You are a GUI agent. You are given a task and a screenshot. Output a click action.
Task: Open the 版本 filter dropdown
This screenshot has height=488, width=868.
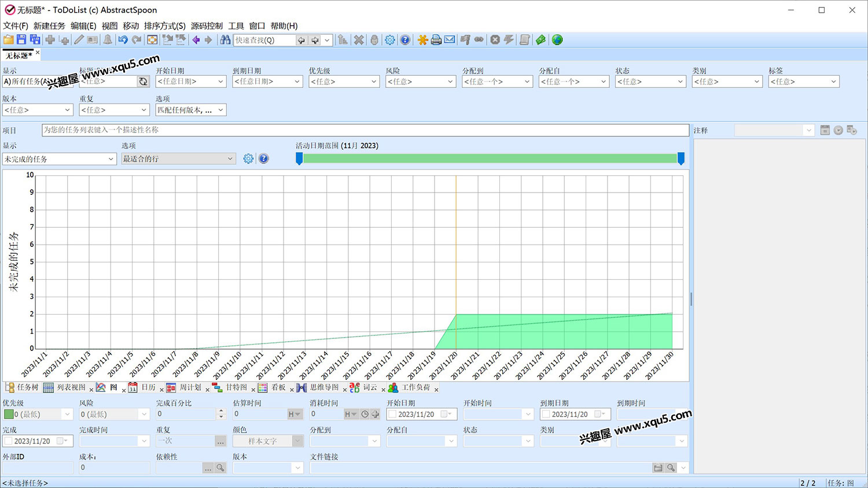pyautogui.click(x=67, y=110)
